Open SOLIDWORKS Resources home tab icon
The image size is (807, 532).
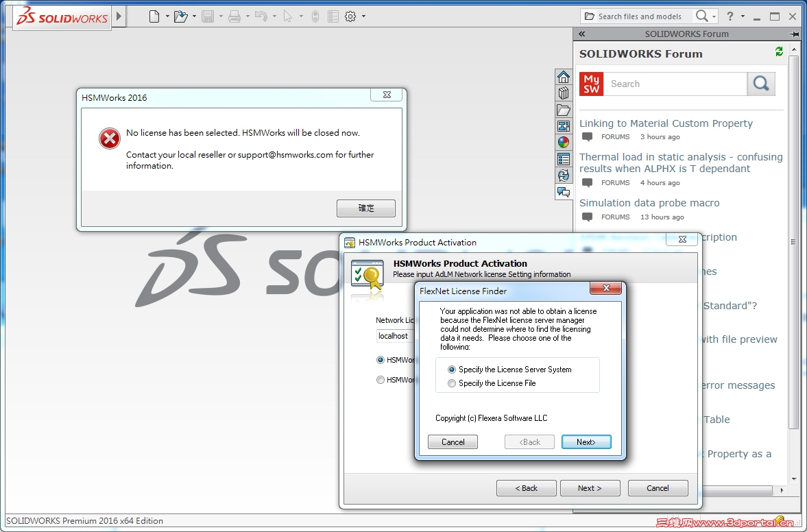click(564, 77)
